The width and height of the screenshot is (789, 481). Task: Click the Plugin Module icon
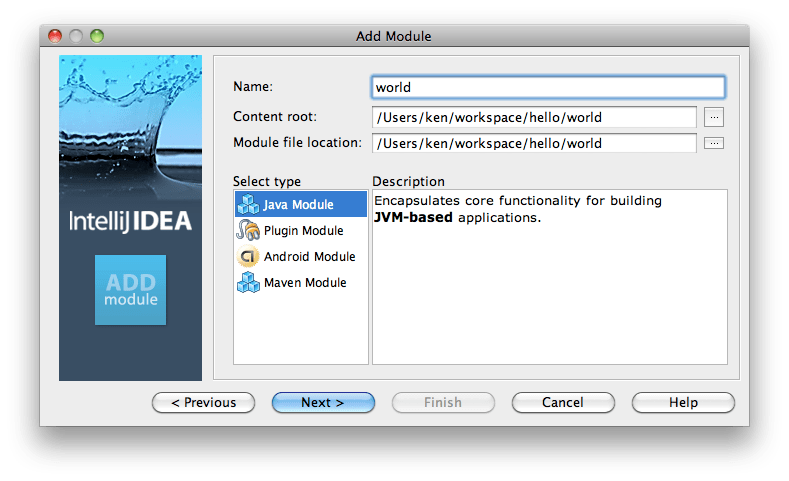click(x=248, y=230)
